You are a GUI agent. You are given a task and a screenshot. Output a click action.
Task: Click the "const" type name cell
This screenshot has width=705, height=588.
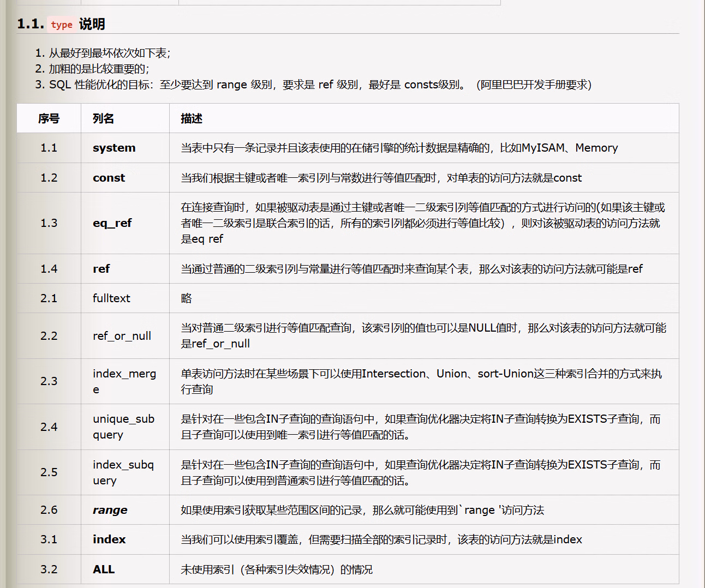coord(109,178)
